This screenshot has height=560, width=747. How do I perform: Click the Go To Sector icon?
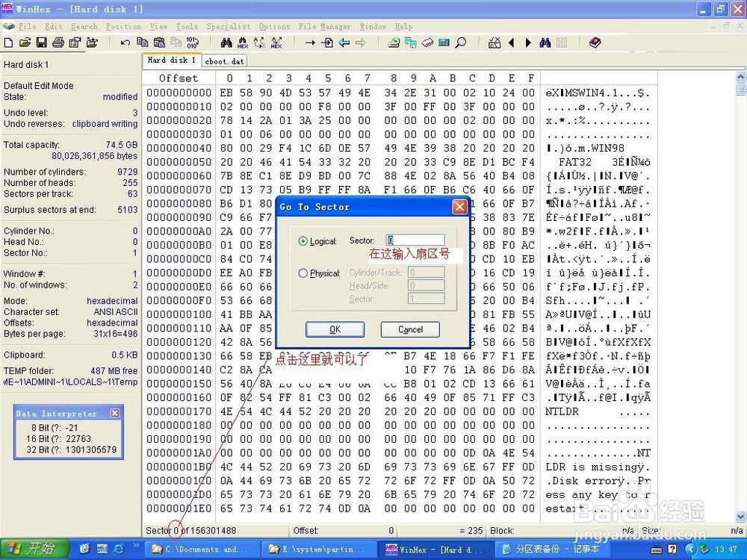[327, 43]
